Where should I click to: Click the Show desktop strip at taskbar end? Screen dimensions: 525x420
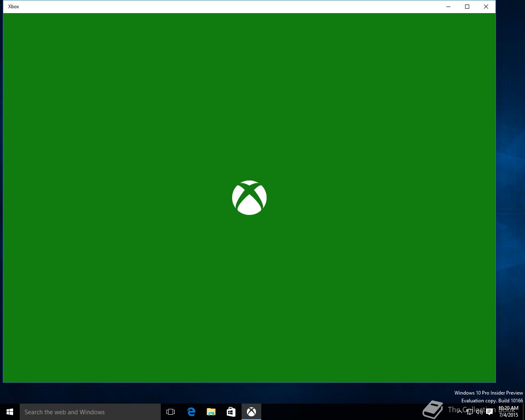click(x=524, y=412)
